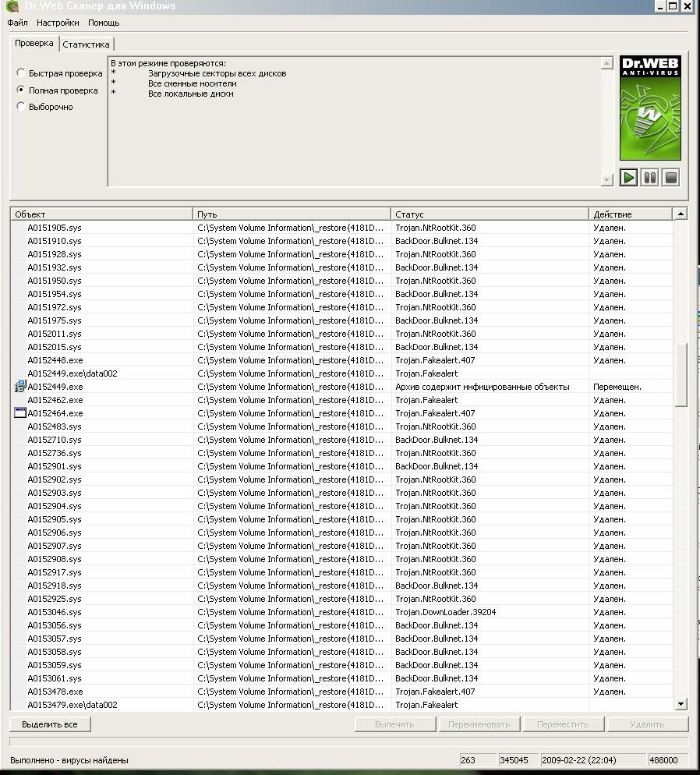Switch to the Статистика tab

[87, 44]
